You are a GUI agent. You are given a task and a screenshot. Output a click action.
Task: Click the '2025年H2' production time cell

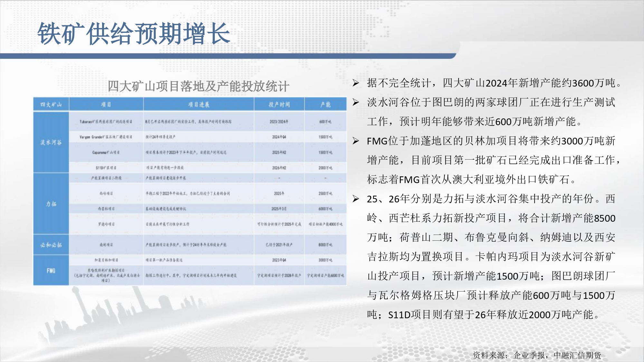coord(279,152)
